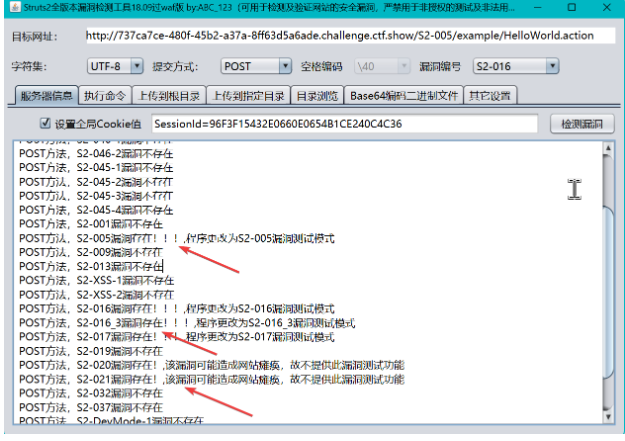Click the S2-XSS-2漏洞不存在 result line
This screenshot has height=441, width=625.
(x=96, y=295)
